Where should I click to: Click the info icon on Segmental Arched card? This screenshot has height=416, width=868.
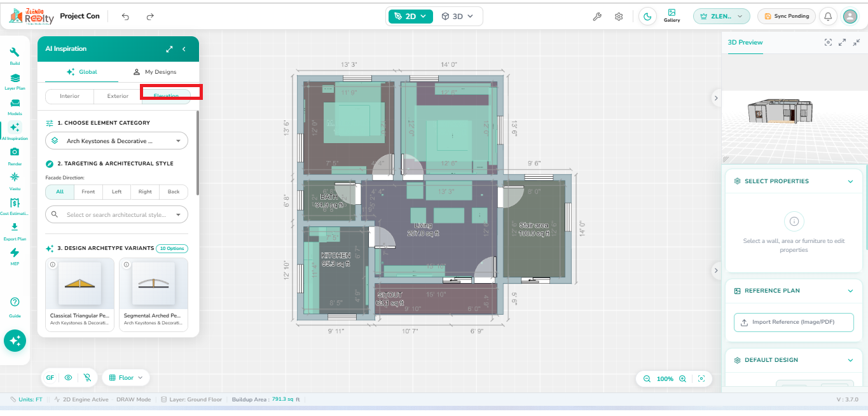[127, 265]
